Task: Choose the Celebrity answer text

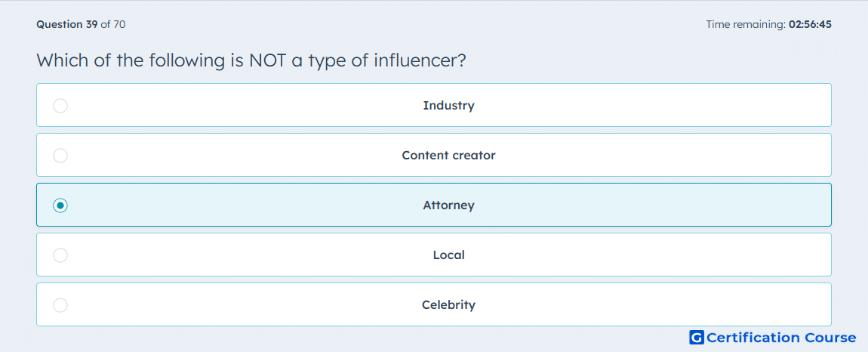Action: click(448, 305)
